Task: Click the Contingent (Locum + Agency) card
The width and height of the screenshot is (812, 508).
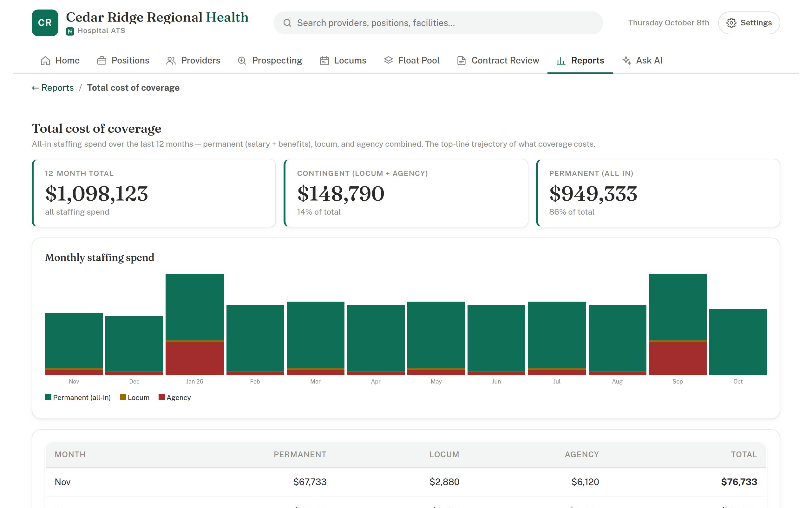Action: tap(406, 193)
